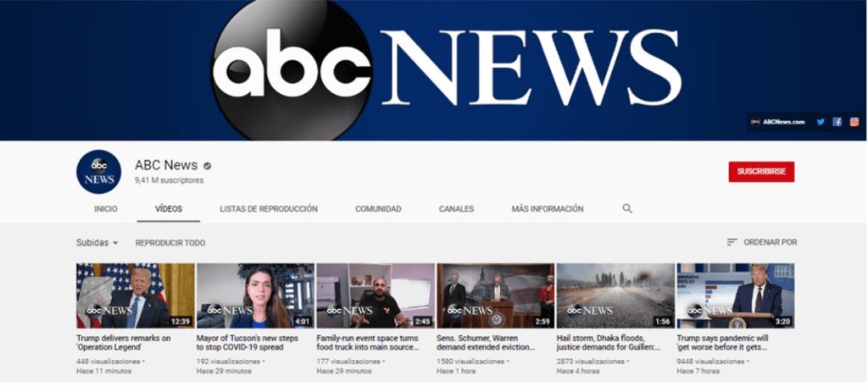Click title 'Trump says pandemic will get worse'
The height and width of the screenshot is (387, 868).
722,343
